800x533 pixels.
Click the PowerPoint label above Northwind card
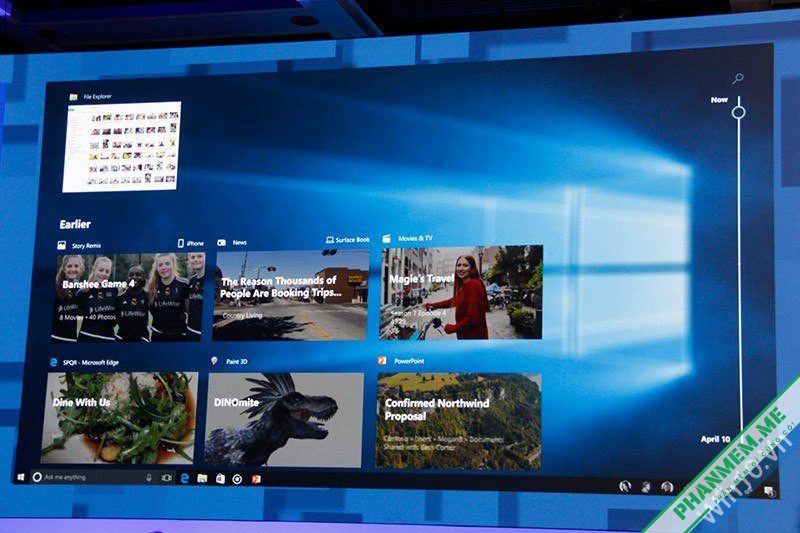(x=409, y=361)
